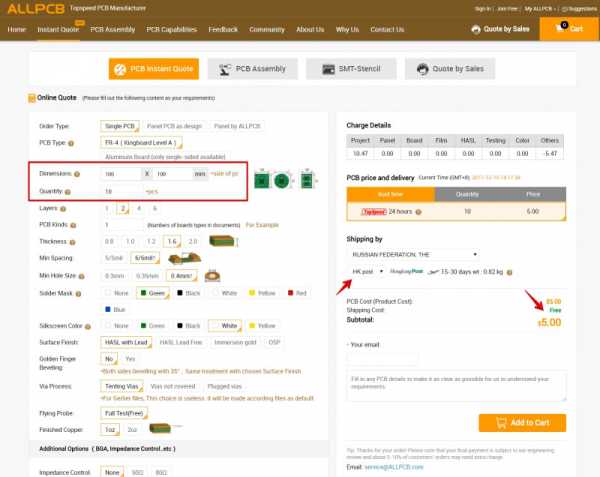
Task: Open the PCB Capabilities menu item
Action: click(172, 29)
